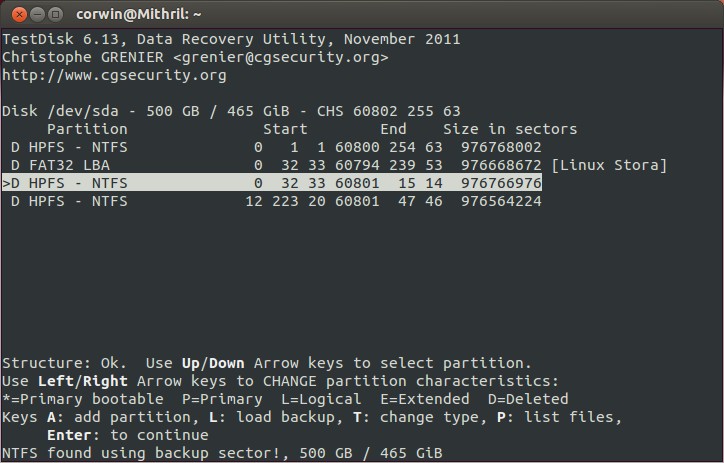Image resolution: width=724 pixels, height=463 pixels.
Task: Click the 'Enter: to continue' prompt
Action: click(127, 435)
